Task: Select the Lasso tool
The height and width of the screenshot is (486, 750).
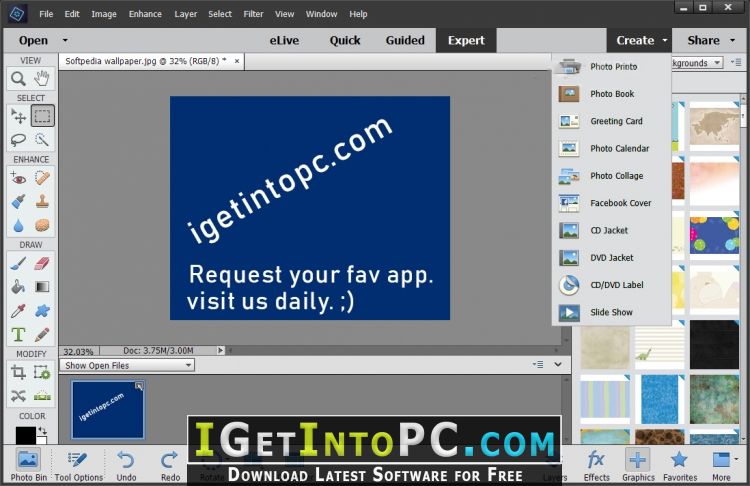Action: click(x=19, y=140)
